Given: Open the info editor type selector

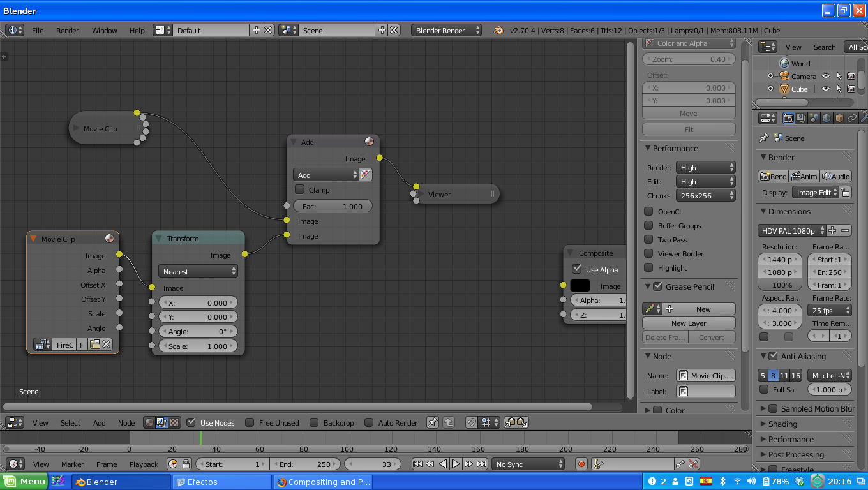Looking at the screenshot, I should point(15,30).
